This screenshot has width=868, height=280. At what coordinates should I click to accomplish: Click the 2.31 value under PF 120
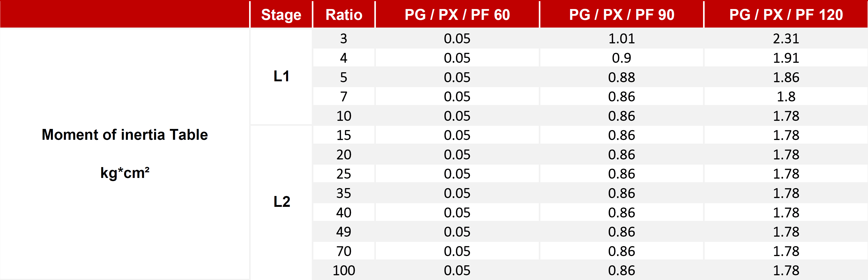[x=786, y=38]
